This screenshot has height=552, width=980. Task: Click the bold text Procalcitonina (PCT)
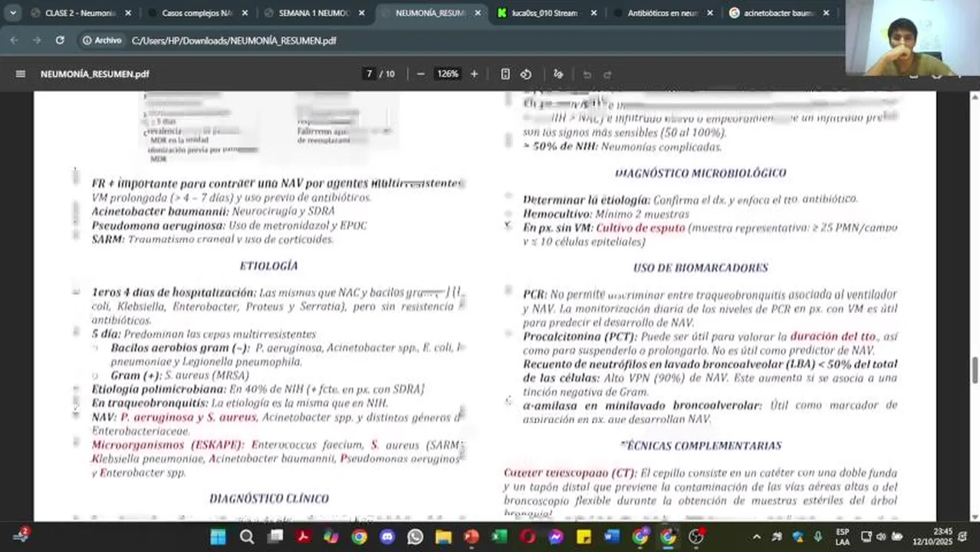580,337
